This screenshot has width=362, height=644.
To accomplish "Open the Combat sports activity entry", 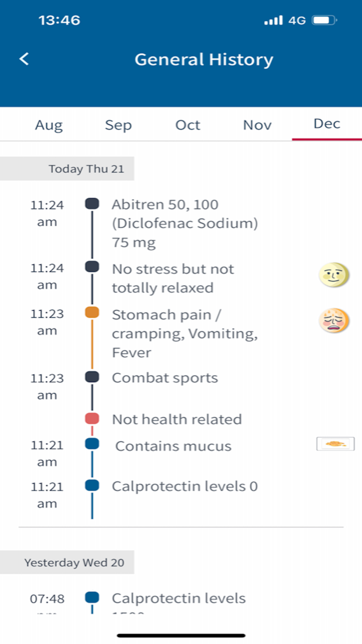I will [x=164, y=378].
